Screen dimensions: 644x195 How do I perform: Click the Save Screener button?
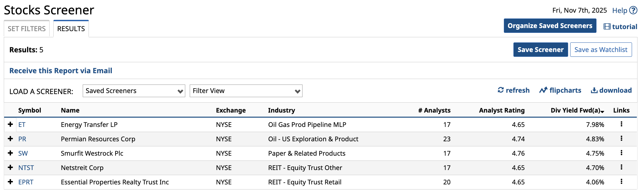coord(540,50)
